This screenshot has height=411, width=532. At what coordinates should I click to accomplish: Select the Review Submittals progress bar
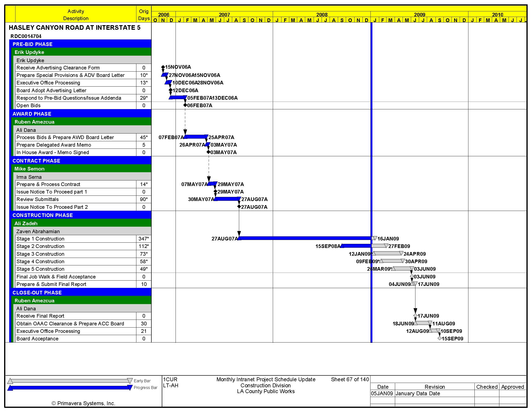(x=227, y=199)
